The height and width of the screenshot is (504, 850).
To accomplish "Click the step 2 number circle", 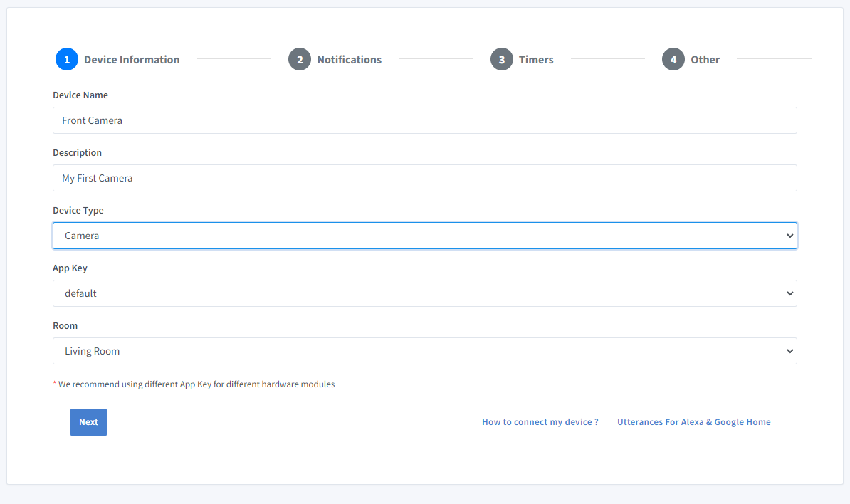I will click(x=300, y=60).
